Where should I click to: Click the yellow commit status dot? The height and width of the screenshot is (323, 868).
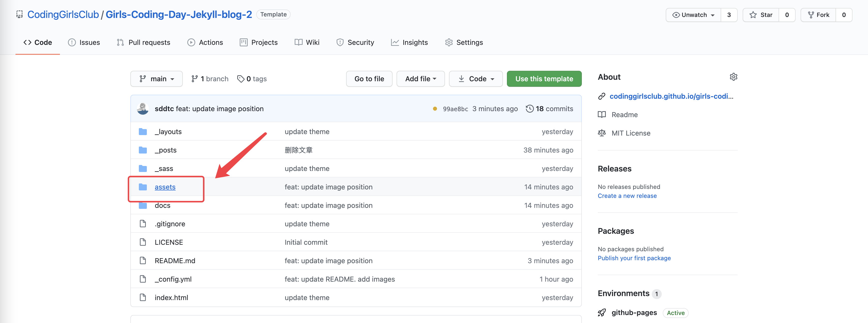coord(435,109)
